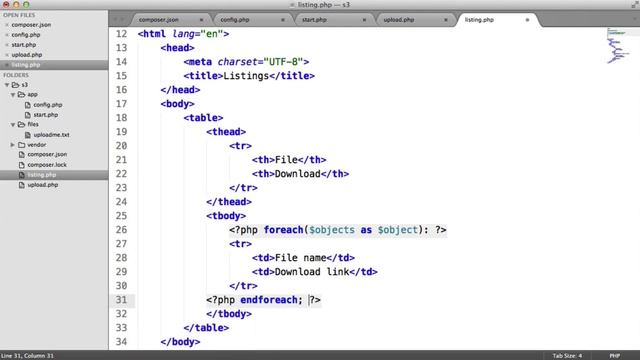
Task: Click file icon beside listing.php in tree
Action: [x=22, y=175]
